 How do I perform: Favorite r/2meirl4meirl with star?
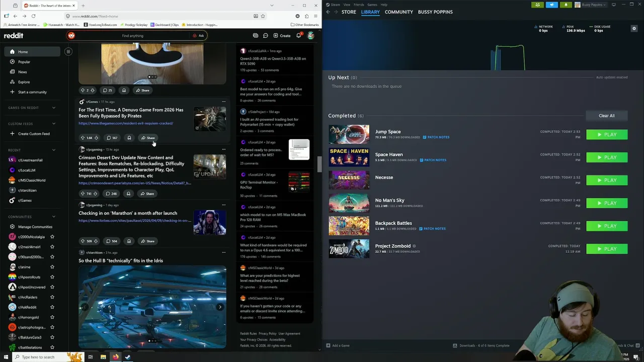pos(52,247)
